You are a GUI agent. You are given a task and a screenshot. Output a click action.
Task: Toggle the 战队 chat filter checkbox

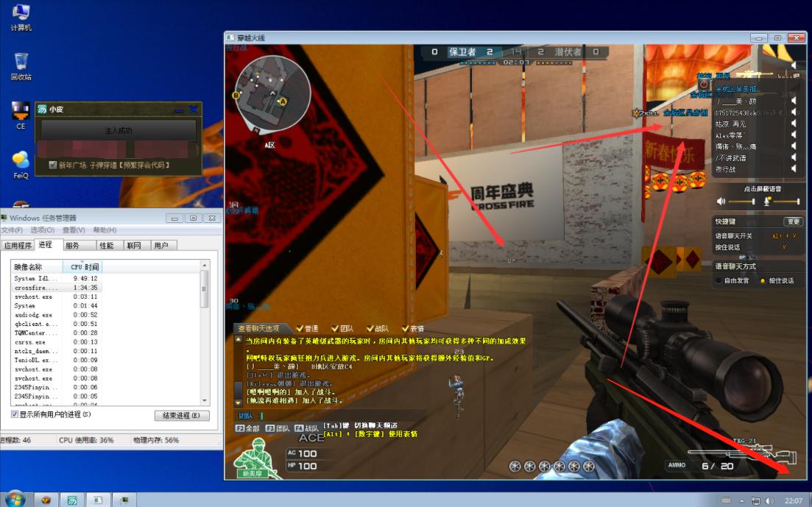point(370,328)
